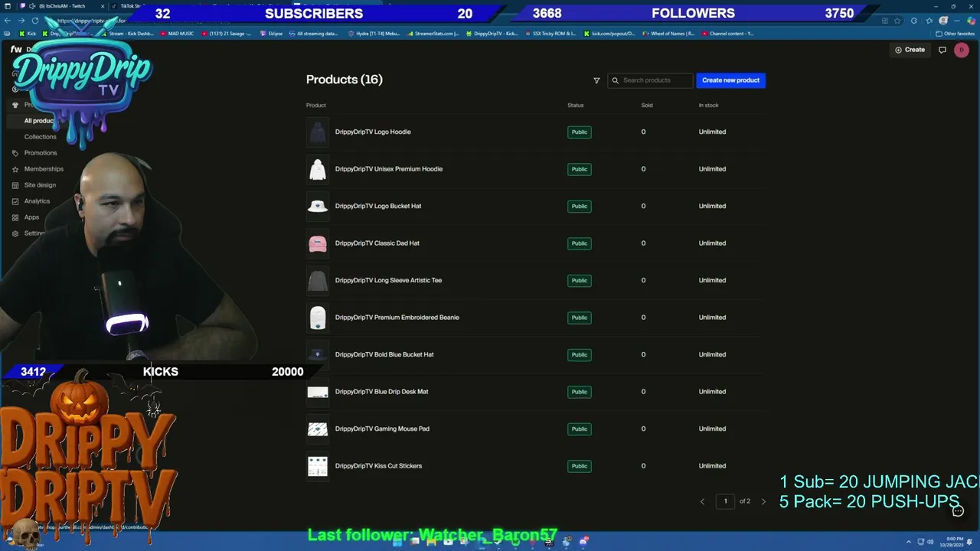Viewport: 980px width, 551px height.
Task: Open the Discord icon in the taskbar
Action: tap(584, 541)
